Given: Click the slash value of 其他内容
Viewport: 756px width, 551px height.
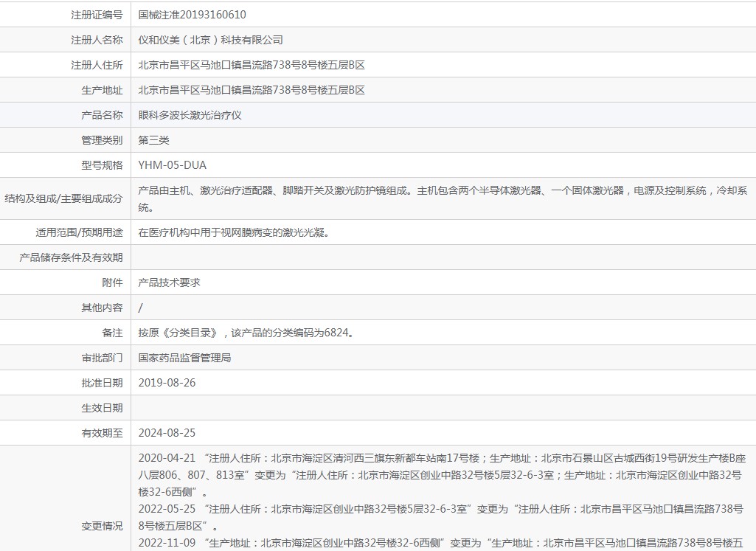Looking at the screenshot, I should [x=140, y=308].
